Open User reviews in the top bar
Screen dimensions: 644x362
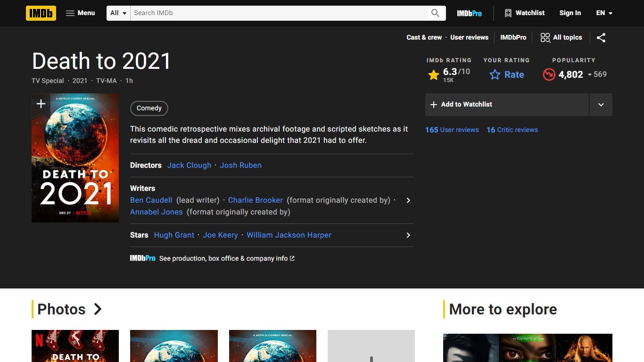[x=469, y=38]
